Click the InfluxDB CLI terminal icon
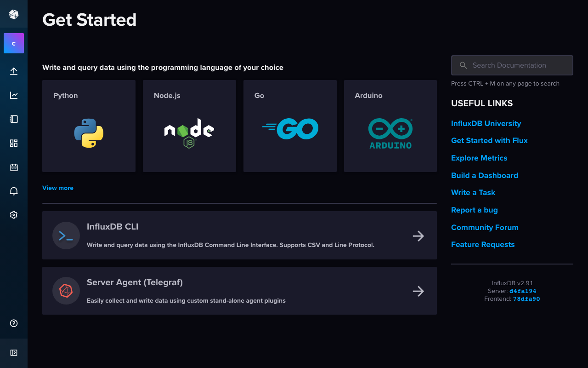Image resolution: width=588 pixels, height=368 pixels. click(66, 236)
